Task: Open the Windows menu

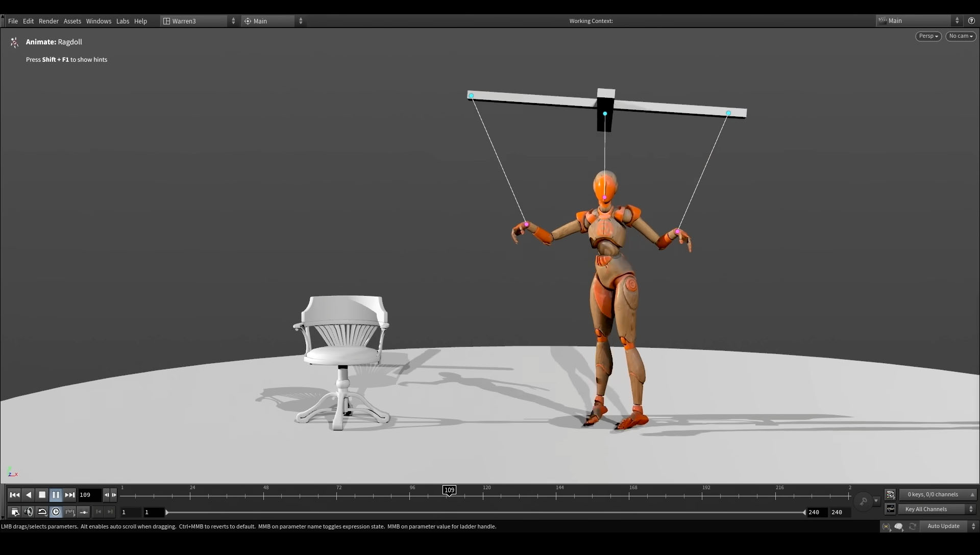Action: pyautogui.click(x=99, y=21)
